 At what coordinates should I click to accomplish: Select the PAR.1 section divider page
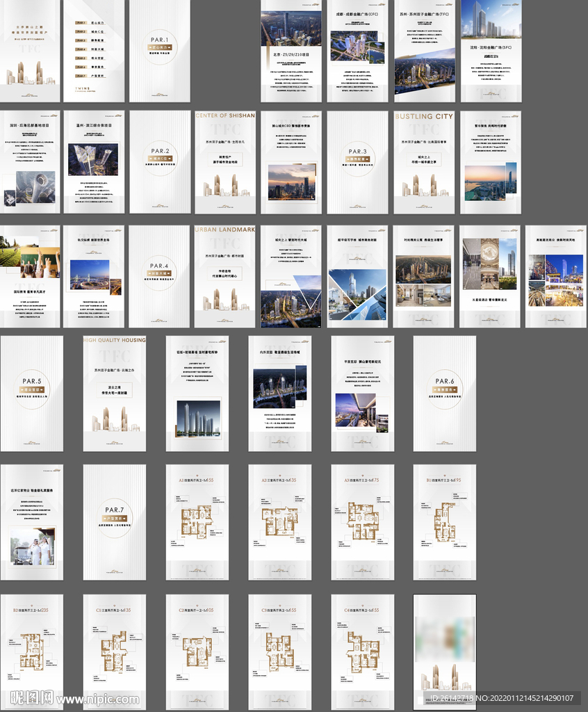160,51
